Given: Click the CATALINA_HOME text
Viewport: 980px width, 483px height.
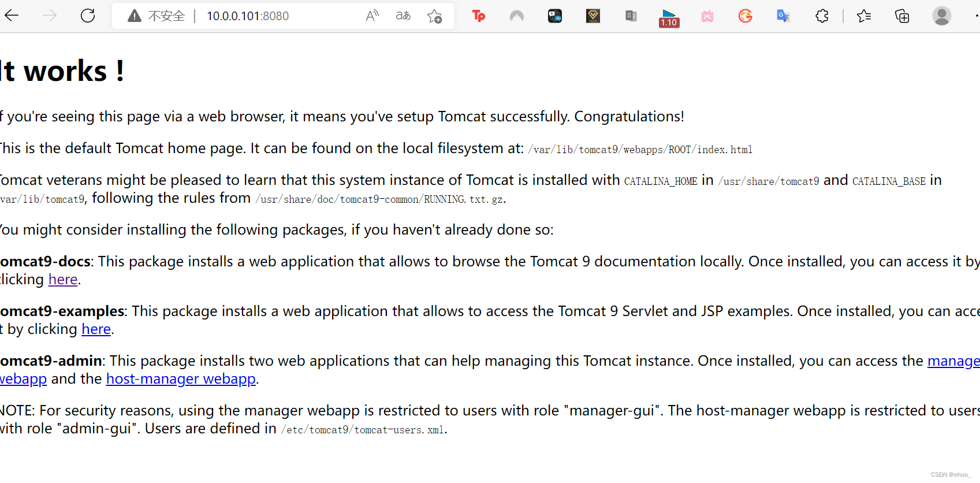Looking at the screenshot, I should click(x=661, y=181).
